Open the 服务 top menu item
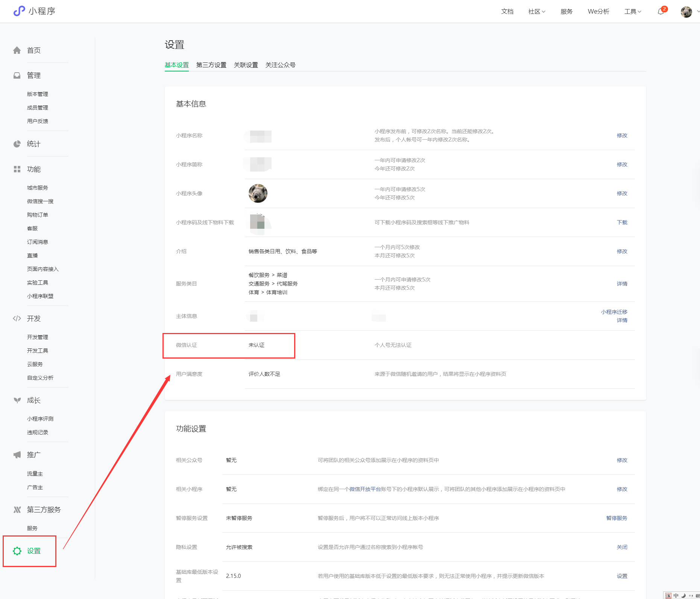Image resolution: width=700 pixels, height=599 pixels. click(566, 12)
